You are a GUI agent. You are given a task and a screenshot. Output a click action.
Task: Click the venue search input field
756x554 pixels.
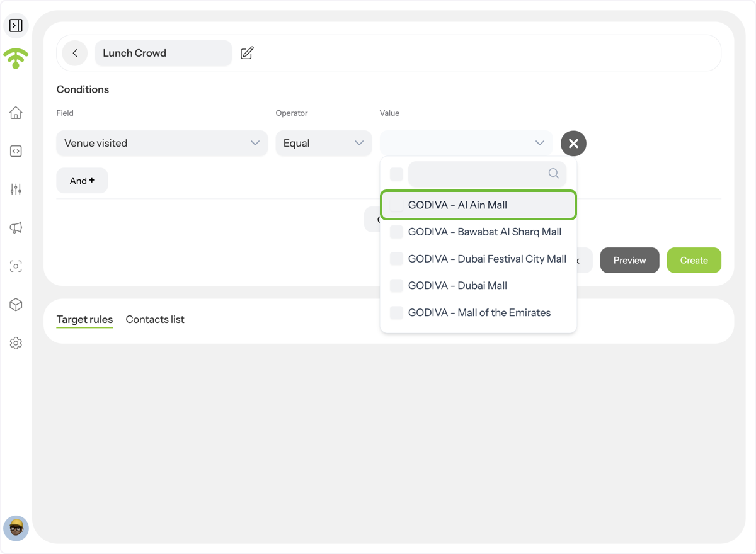[487, 174]
